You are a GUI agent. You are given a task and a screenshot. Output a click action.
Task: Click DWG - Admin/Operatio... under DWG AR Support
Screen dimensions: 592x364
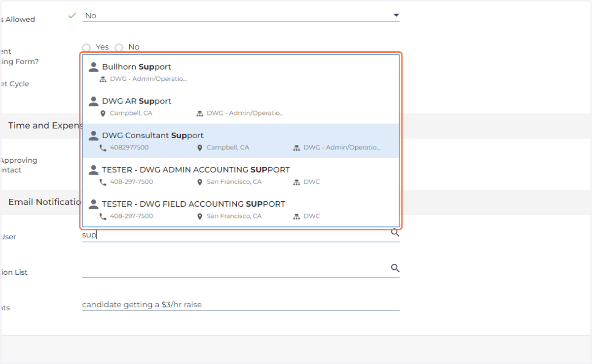click(x=245, y=113)
